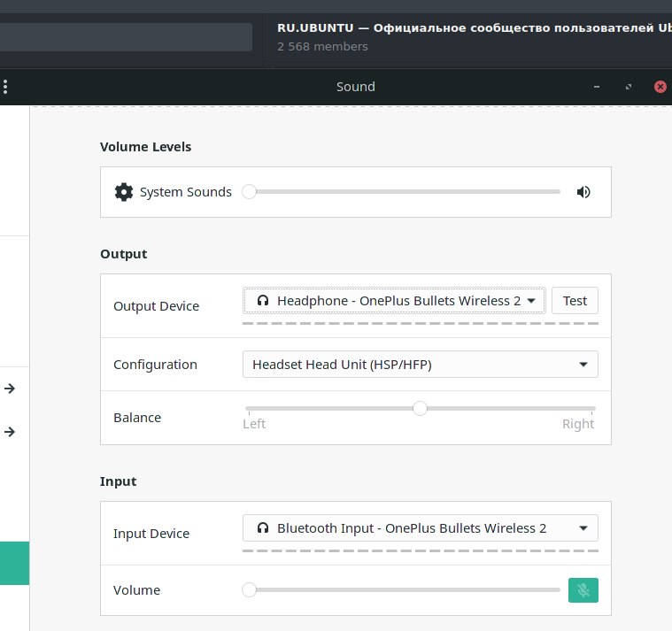This screenshot has width=672, height=631.
Task: Open the Configuration profile dropdown
Action: 420,364
